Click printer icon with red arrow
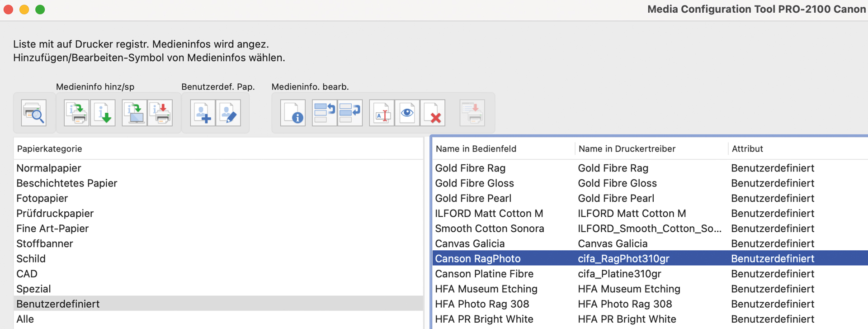Screen dimensions: 868x329 tap(160, 113)
